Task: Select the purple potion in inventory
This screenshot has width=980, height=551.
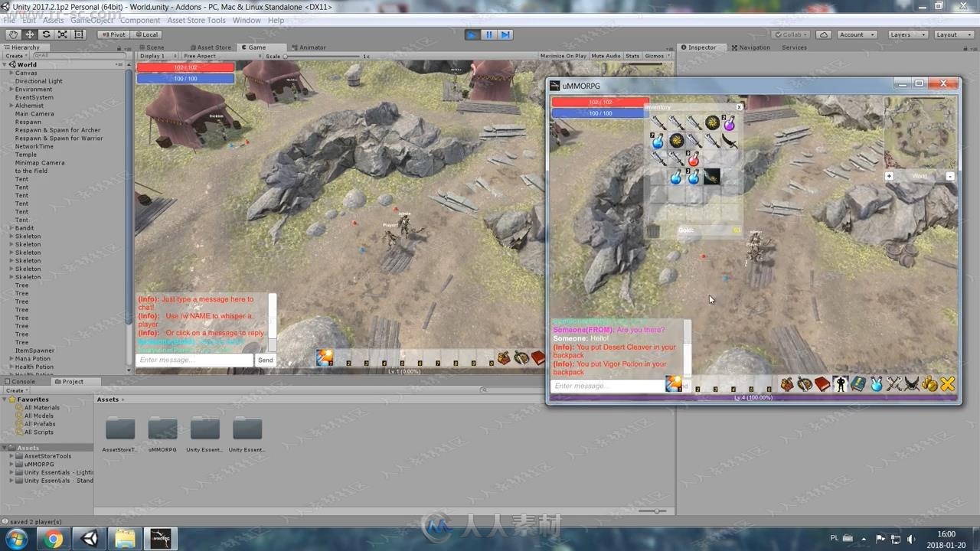Action: 730,122
